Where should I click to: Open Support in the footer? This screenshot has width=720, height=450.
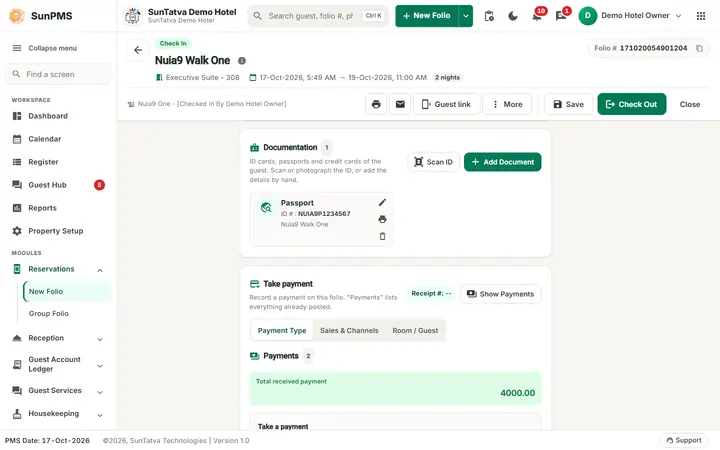(x=684, y=440)
